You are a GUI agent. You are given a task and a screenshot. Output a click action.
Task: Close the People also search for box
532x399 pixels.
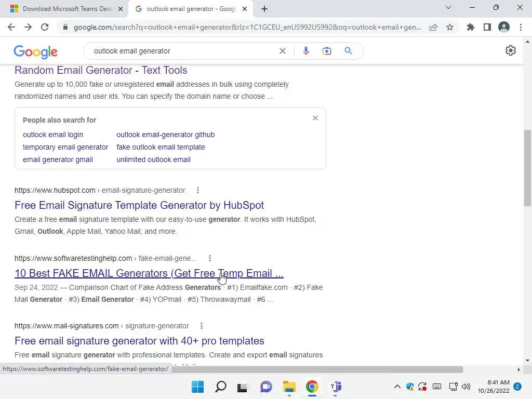(315, 118)
